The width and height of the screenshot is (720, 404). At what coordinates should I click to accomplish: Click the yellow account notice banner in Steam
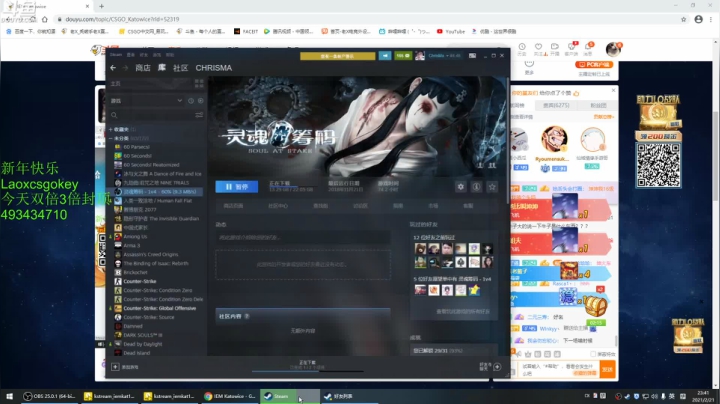(x=338, y=56)
